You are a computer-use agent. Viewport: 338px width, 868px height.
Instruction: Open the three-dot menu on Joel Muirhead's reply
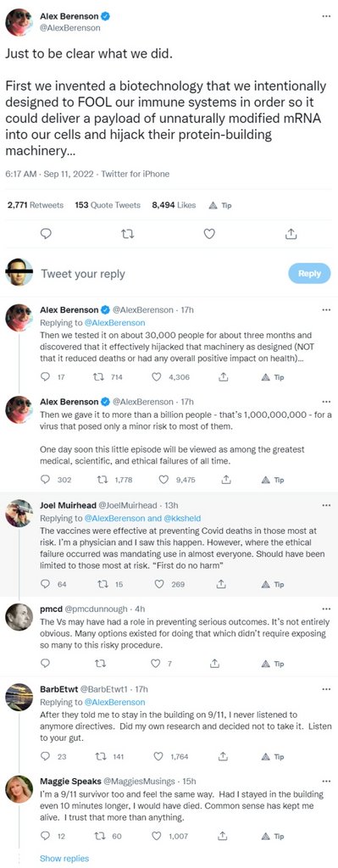326,506
